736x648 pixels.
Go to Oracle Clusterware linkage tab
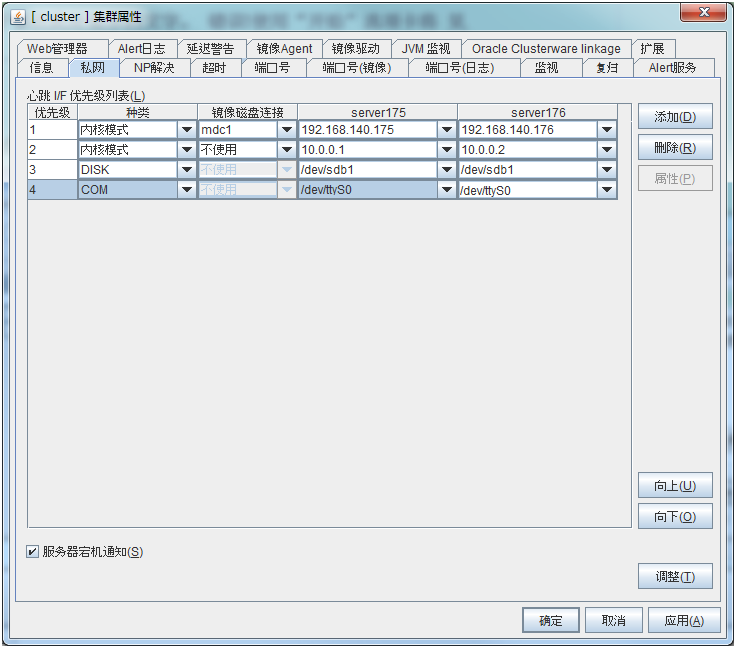pyautogui.click(x=546, y=48)
